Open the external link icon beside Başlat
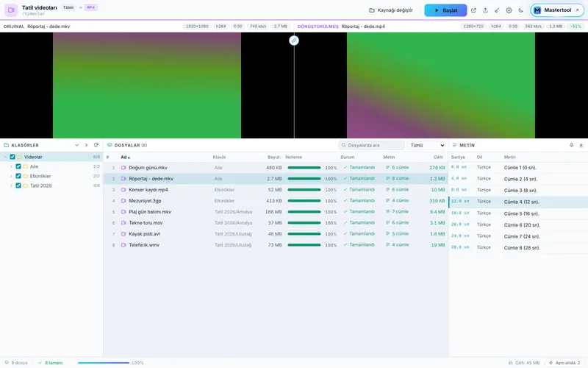588x368 pixels. coord(473,10)
